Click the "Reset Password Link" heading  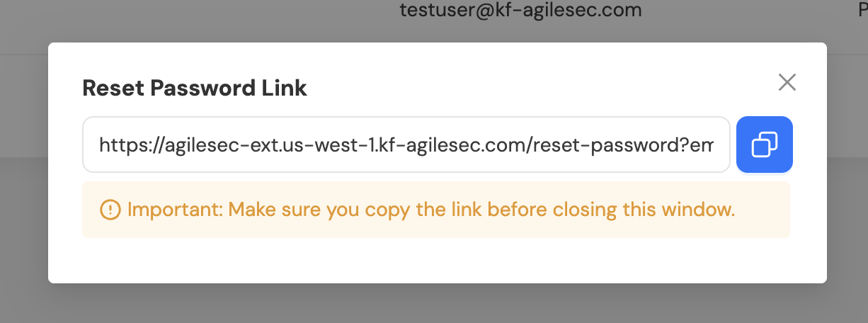(x=195, y=88)
